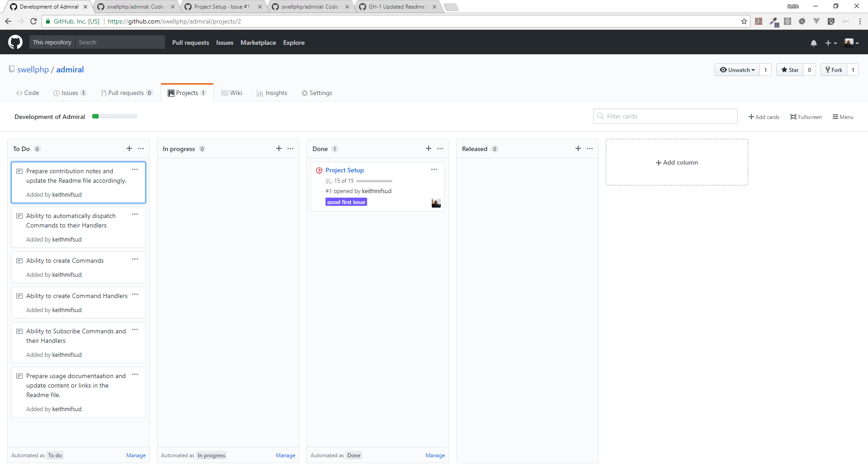Open options for dispatch Commands card
The image size is (868, 469).
[x=135, y=214]
